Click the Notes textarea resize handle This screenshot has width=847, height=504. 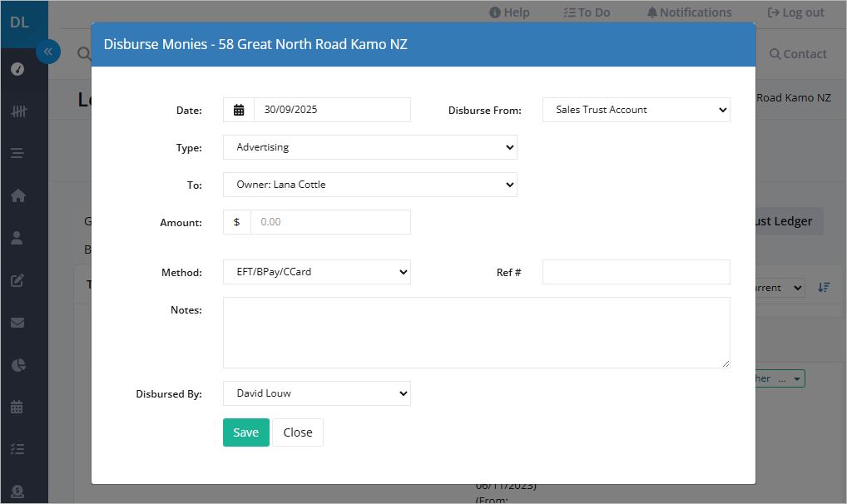click(x=726, y=363)
